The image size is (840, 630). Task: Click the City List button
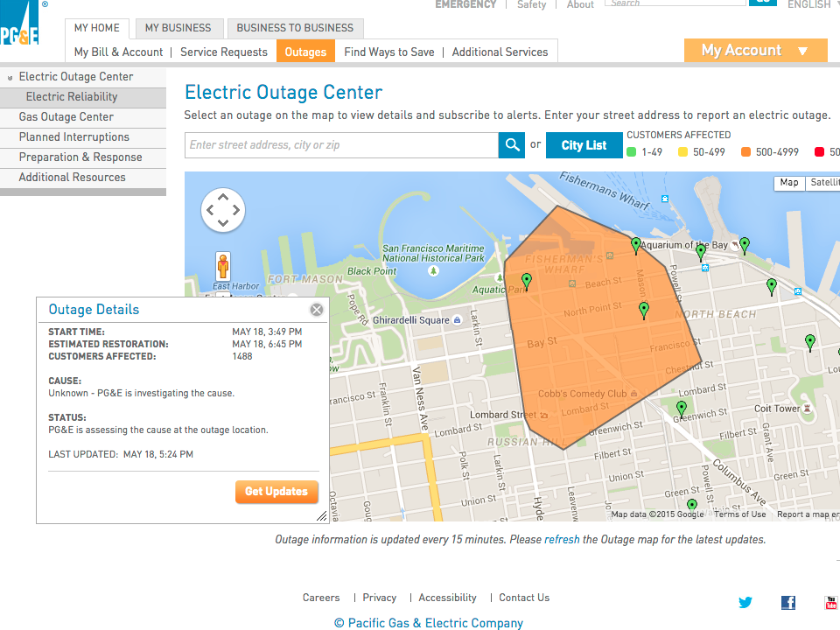[584, 145]
